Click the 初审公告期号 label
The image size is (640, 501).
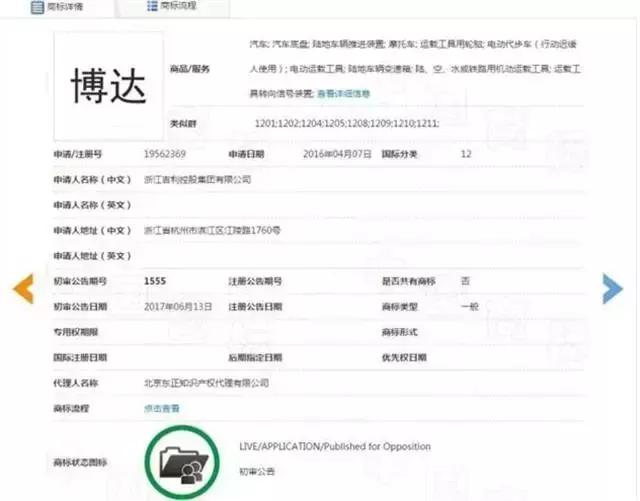[80, 281]
